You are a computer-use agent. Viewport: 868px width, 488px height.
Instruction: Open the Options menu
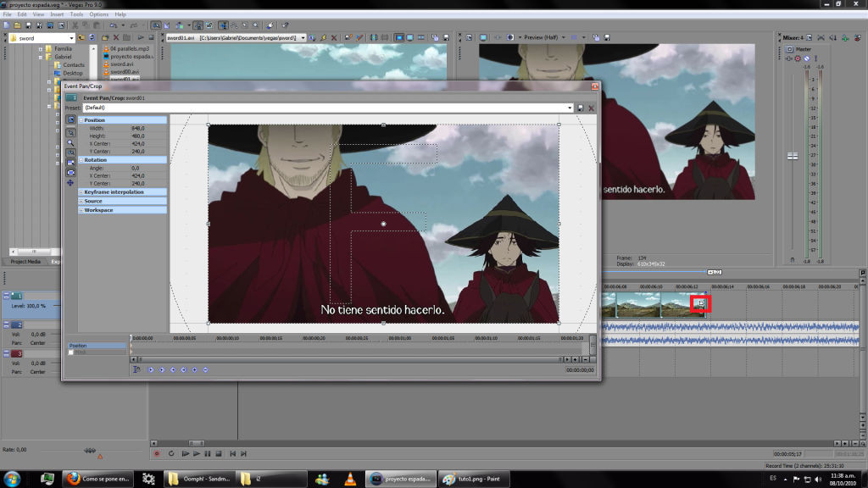click(99, 14)
